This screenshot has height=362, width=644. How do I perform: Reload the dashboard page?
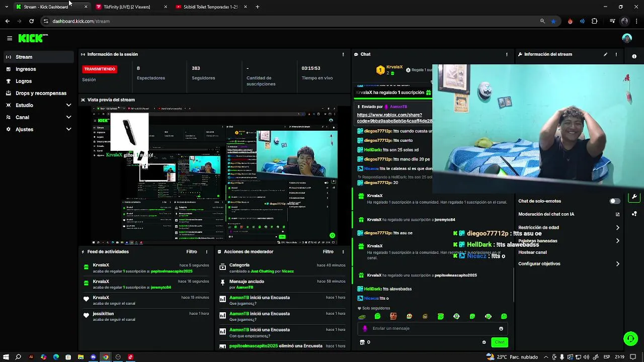[31, 21]
